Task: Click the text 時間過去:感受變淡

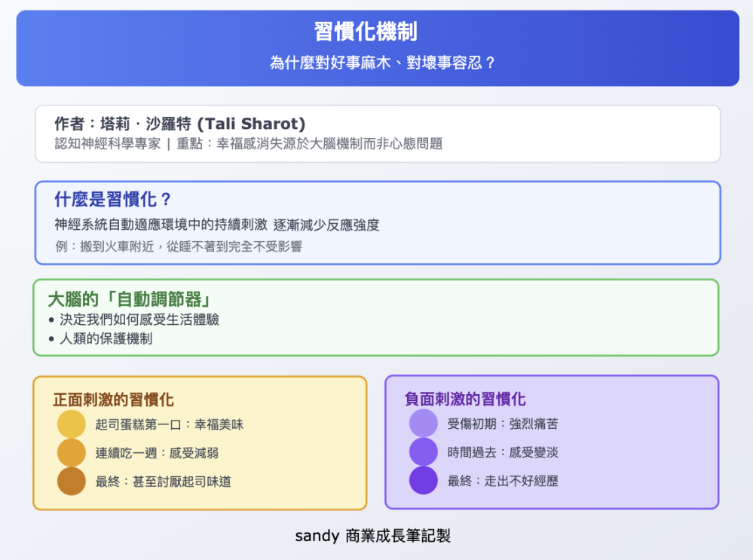Action: coord(503,452)
